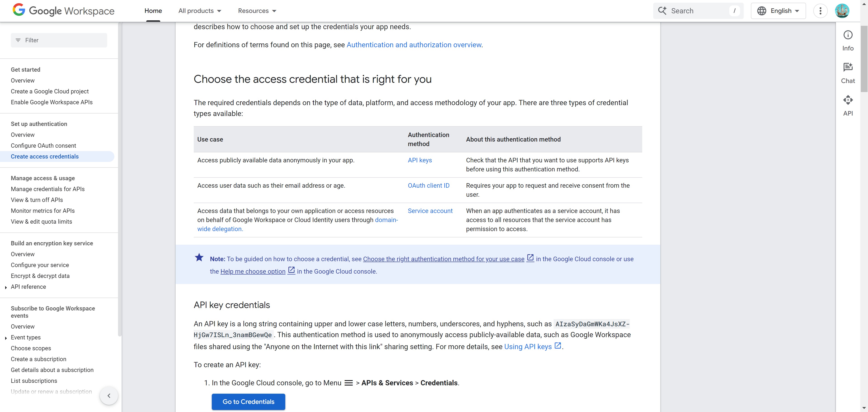Open the user account avatar
This screenshot has width=868, height=412.
coord(842,11)
